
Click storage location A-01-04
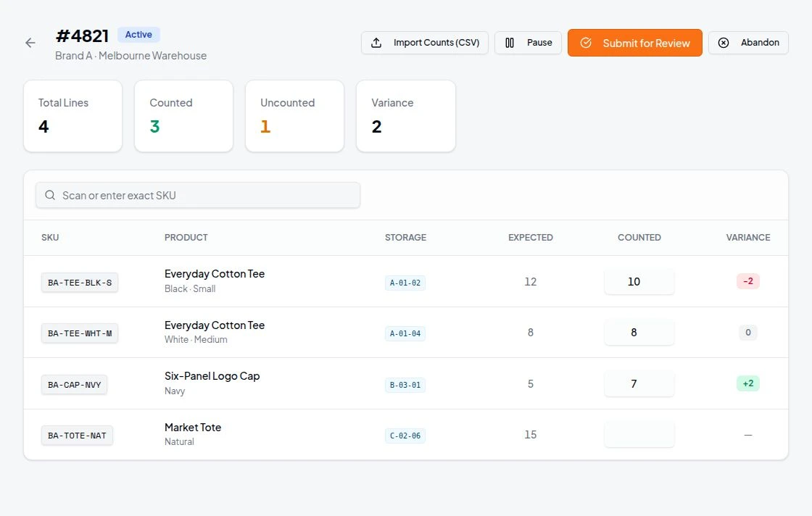pos(405,333)
